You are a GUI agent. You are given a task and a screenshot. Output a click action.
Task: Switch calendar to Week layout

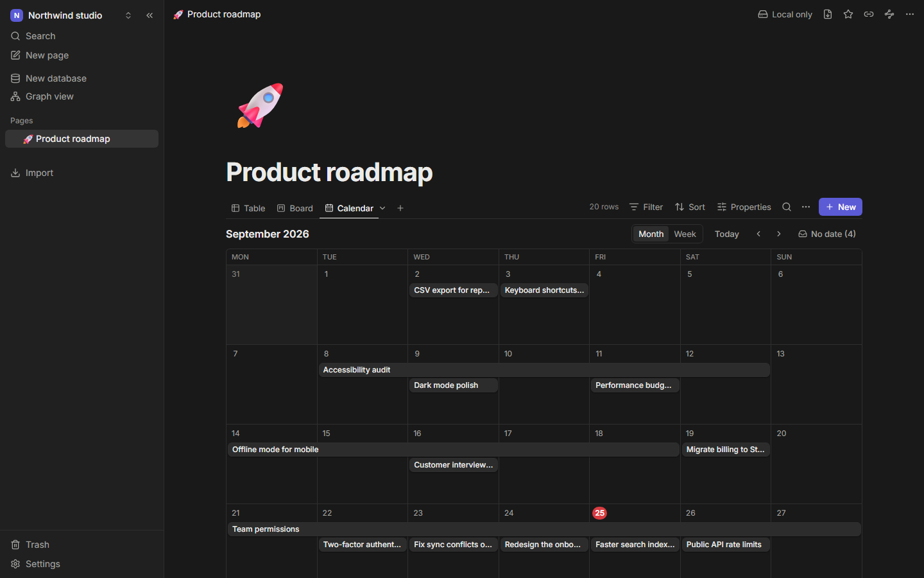pos(685,234)
